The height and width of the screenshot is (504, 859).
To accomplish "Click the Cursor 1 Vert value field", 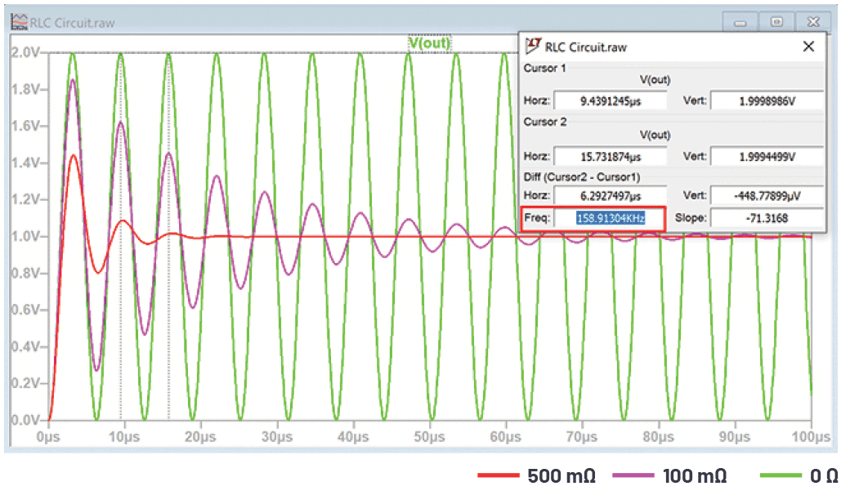I will click(x=767, y=100).
